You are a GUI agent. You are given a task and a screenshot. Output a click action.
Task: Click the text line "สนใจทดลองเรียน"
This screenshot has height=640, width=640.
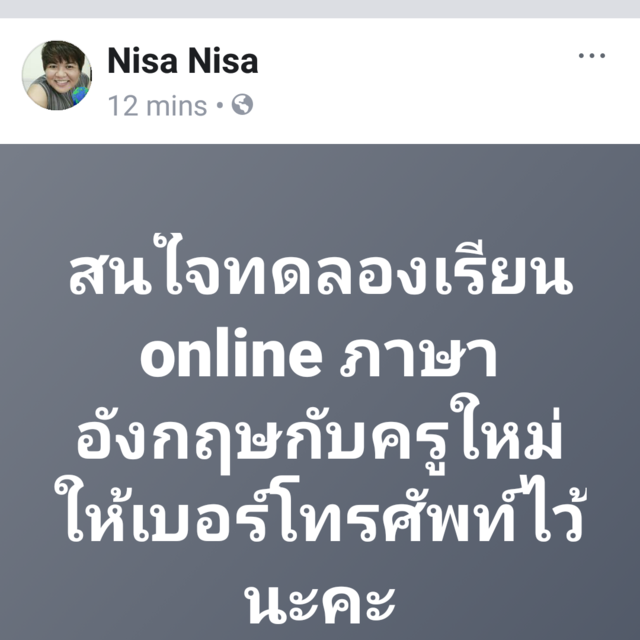tap(321, 267)
